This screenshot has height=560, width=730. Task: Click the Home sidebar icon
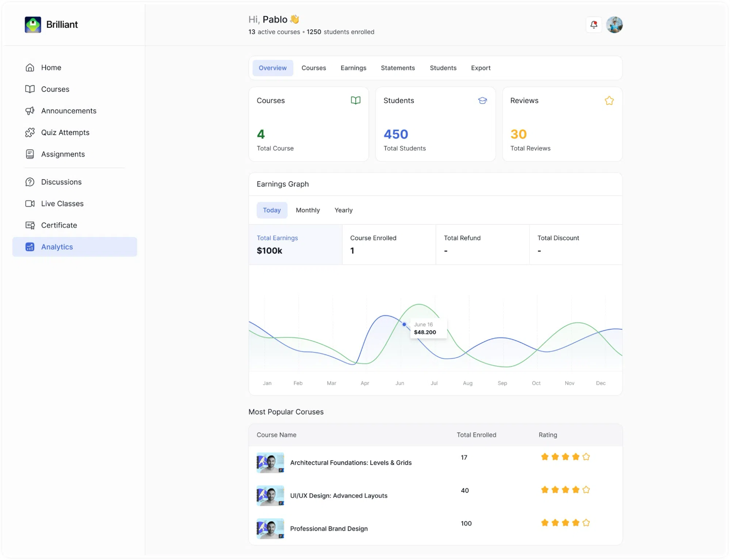[30, 68]
